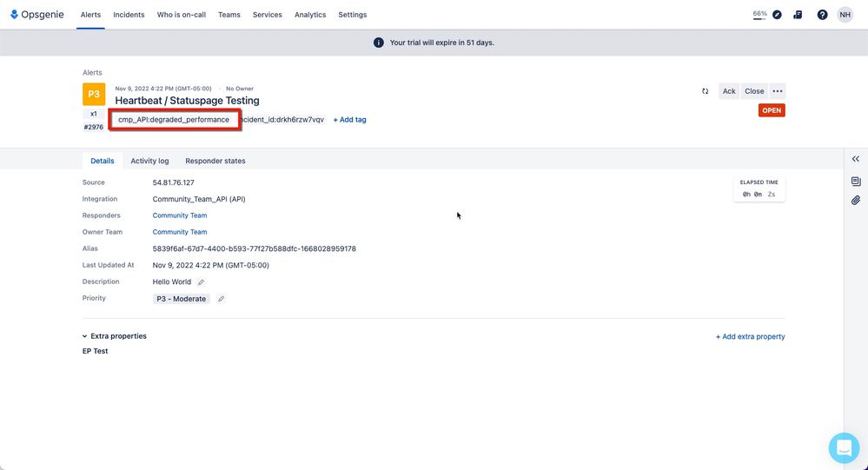868x470 pixels.
Task: Switch to the Activity log tab
Action: [149, 161]
